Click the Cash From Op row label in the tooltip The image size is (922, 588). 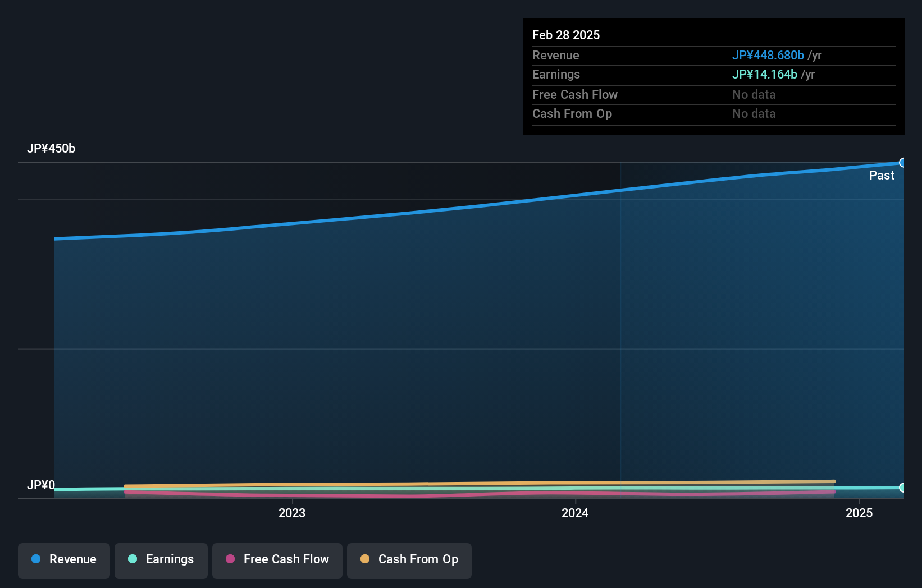pos(572,113)
